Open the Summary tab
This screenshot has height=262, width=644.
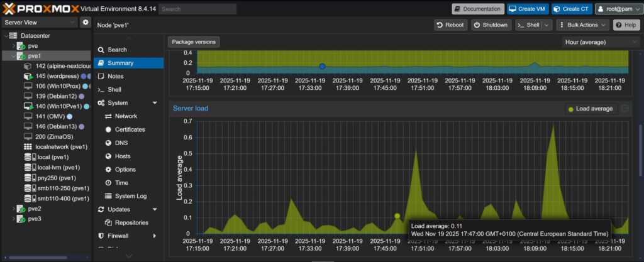coord(119,63)
